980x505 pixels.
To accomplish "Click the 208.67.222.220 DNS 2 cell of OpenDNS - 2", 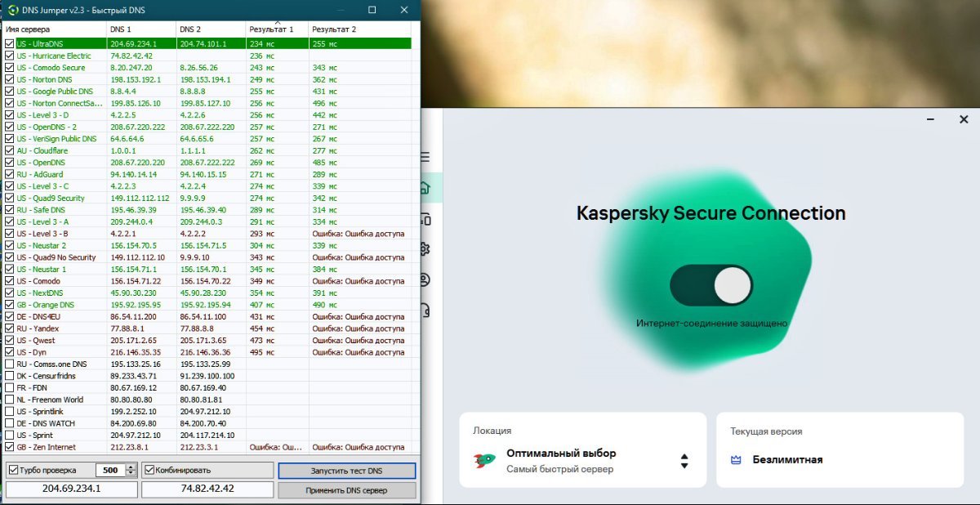I will pos(207,127).
